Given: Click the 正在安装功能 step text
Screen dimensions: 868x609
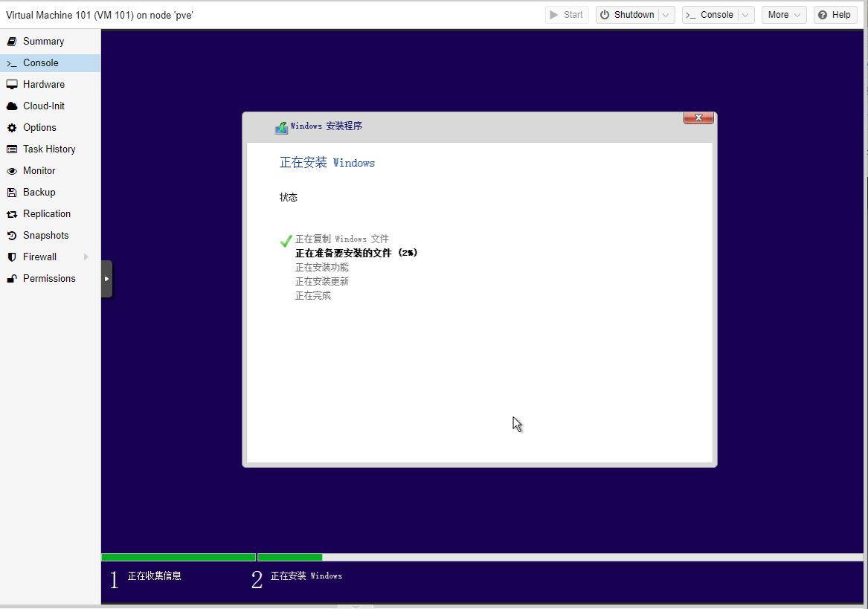Looking at the screenshot, I should click(321, 268).
